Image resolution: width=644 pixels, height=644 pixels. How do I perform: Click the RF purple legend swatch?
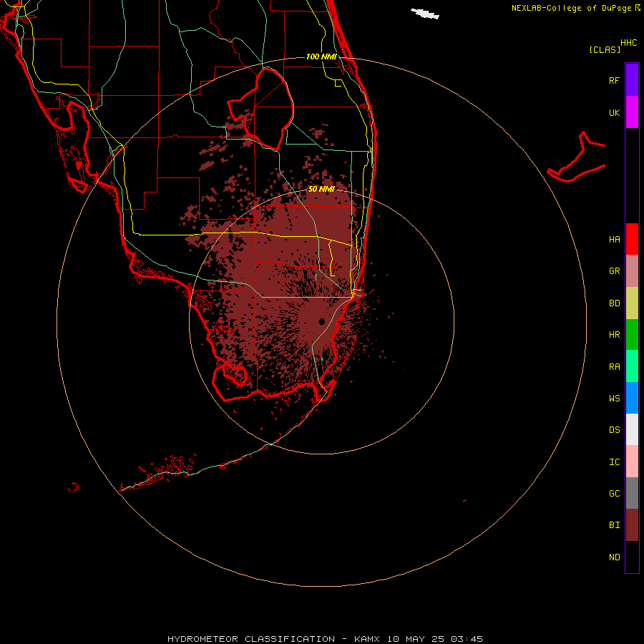tap(632, 79)
